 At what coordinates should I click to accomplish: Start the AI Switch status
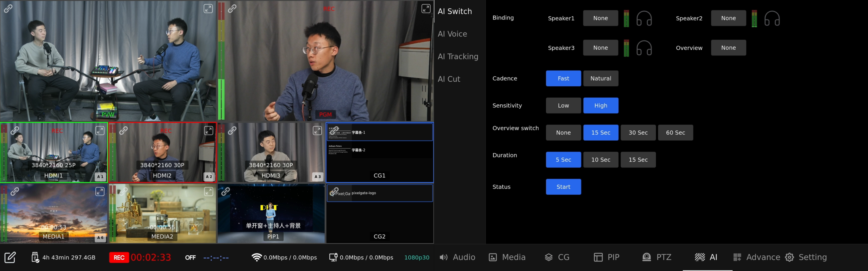click(x=563, y=187)
